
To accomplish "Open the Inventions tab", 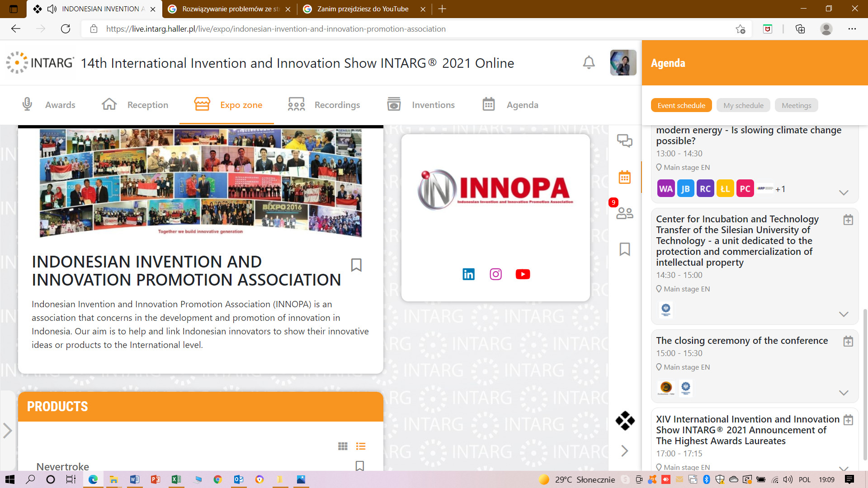I will [421, 105].
